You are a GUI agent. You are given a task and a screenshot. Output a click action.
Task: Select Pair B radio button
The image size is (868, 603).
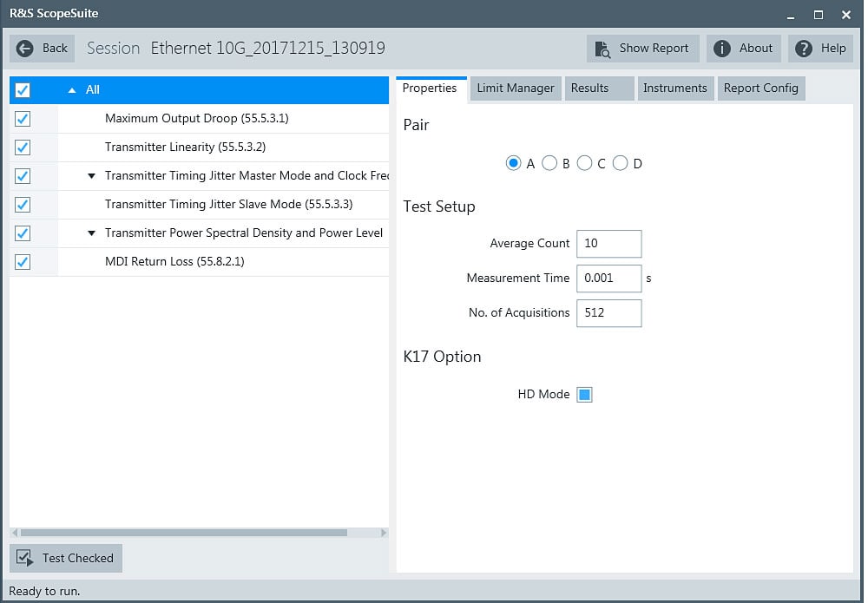coord(548,163)
